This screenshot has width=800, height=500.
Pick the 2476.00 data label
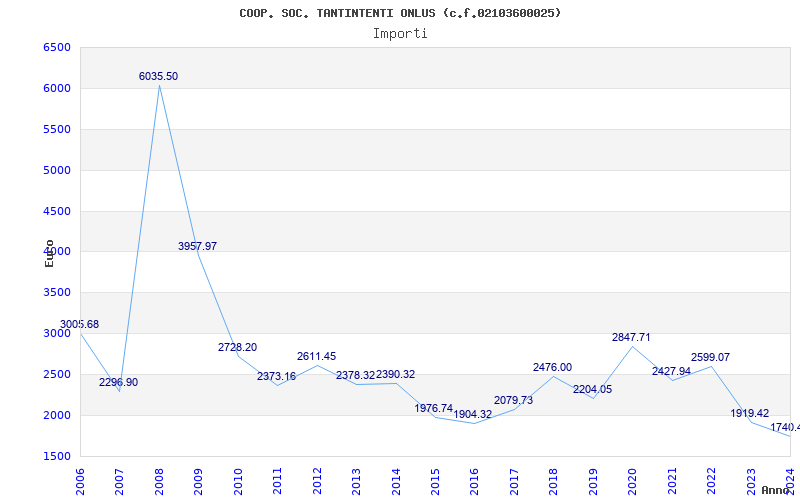click(x=553, y=367)
